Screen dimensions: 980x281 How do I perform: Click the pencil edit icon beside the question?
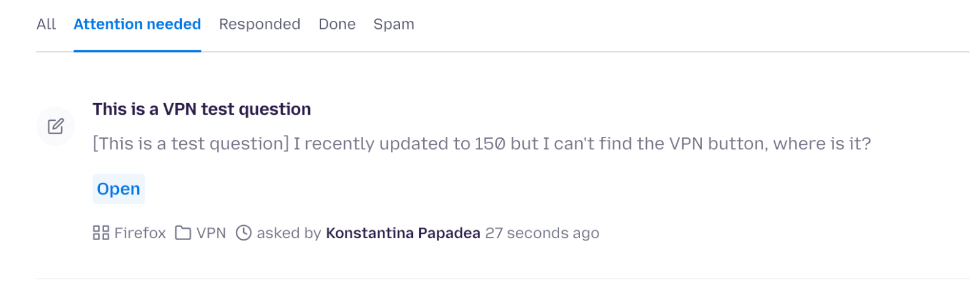click(56, 126)
